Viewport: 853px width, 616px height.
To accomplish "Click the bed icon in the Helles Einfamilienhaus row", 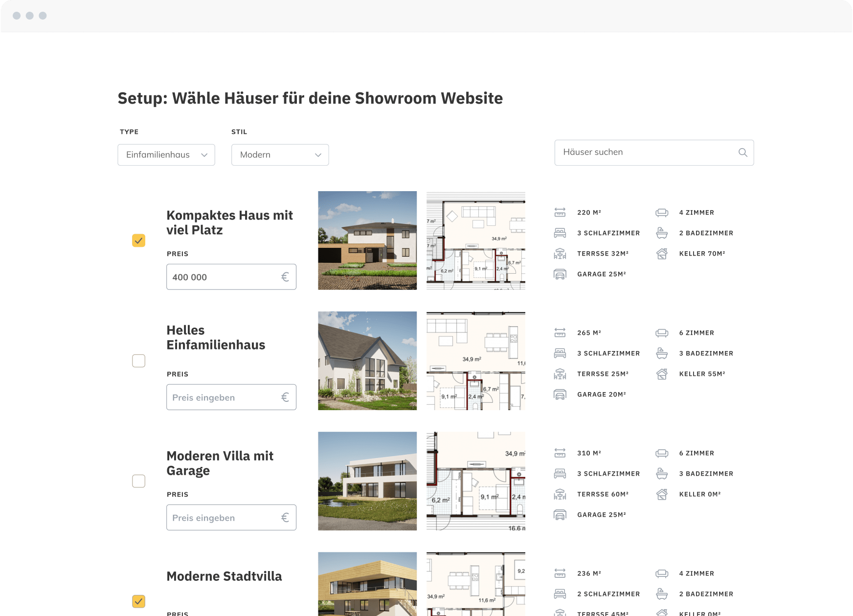I will (560, 353).
